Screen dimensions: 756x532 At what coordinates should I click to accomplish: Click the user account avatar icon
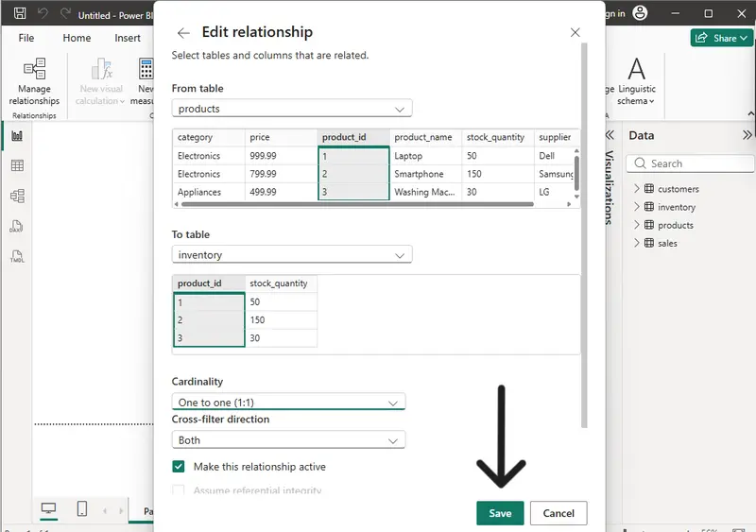pyautogui.click(x=640, y=13)
